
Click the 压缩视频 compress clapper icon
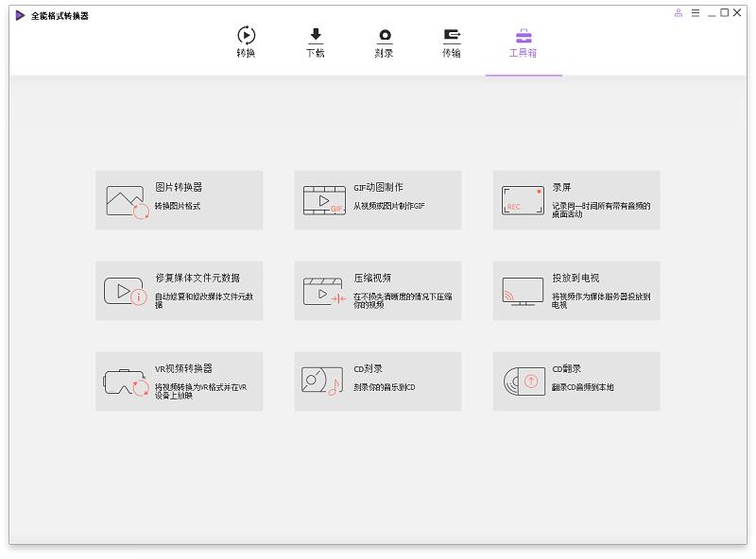(x=324, y=291)
